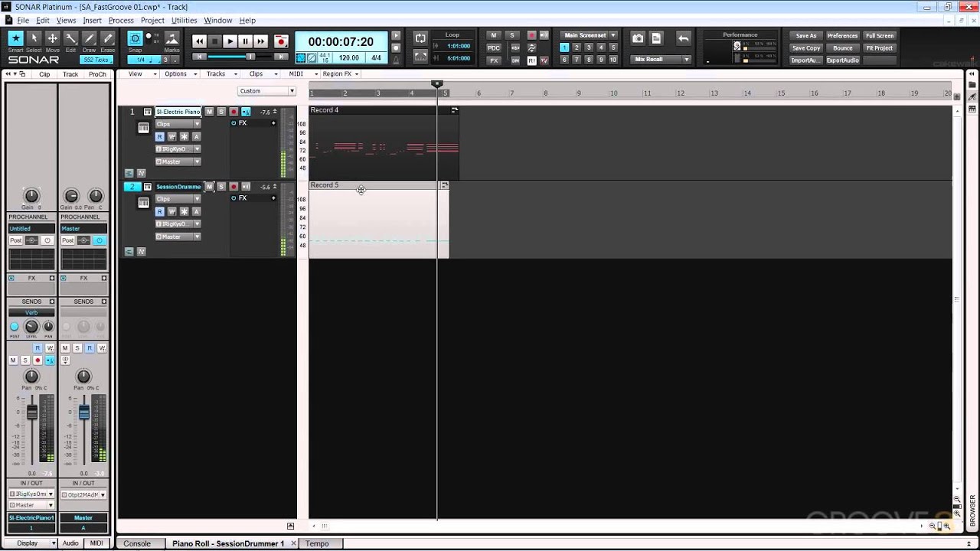Screen dimensions: 980x551
Task: Open Master output dropdown on SessionDrummer track
Action: click(x=178, y=236)
